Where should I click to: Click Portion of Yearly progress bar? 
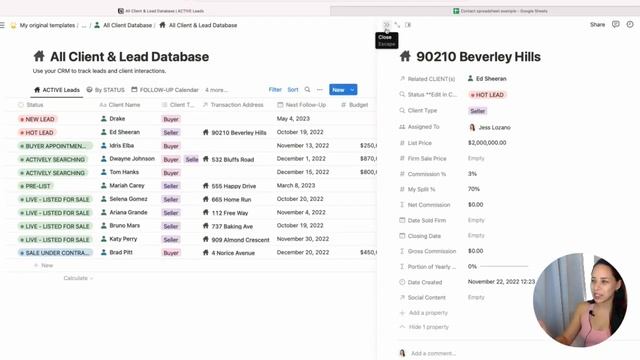(x=504, y=267)
